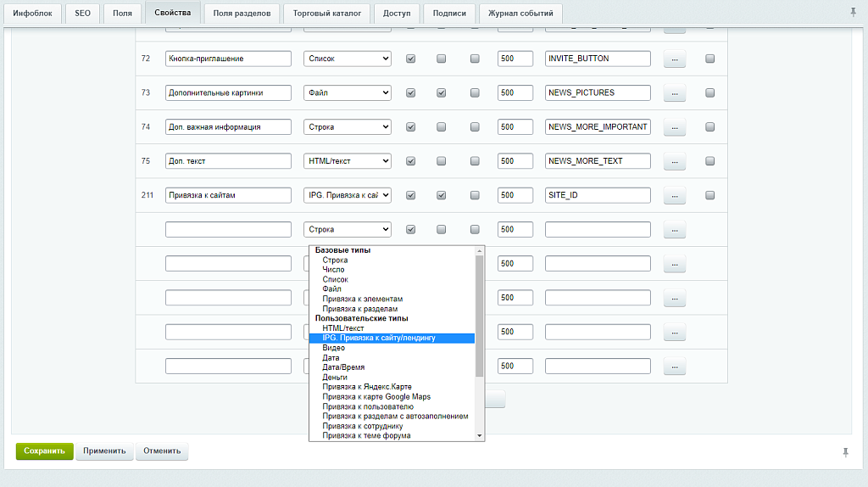Screen dimensions: 868x487
Task: Switch to the Торговый каталог tab
Action: click(326, 14)
